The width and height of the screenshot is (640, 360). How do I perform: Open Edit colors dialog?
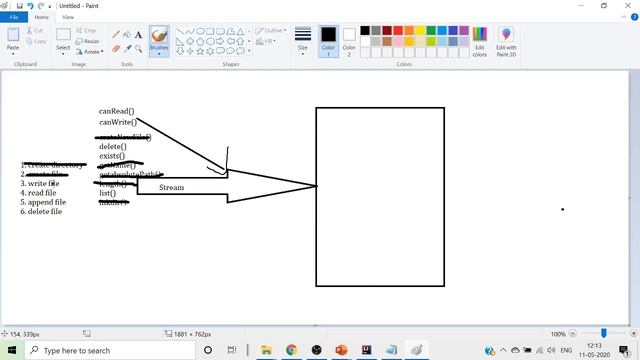(480, 42)
